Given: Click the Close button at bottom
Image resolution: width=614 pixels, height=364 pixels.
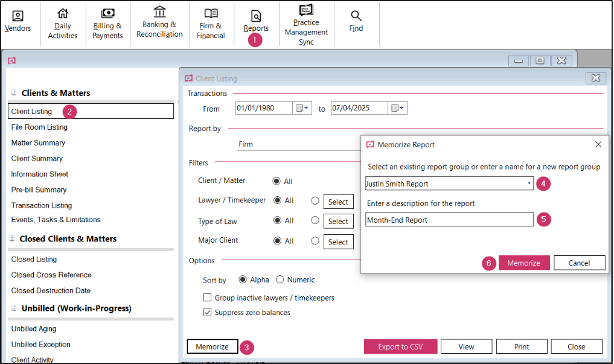Looking at the screenshot, I should pos(577,346).
